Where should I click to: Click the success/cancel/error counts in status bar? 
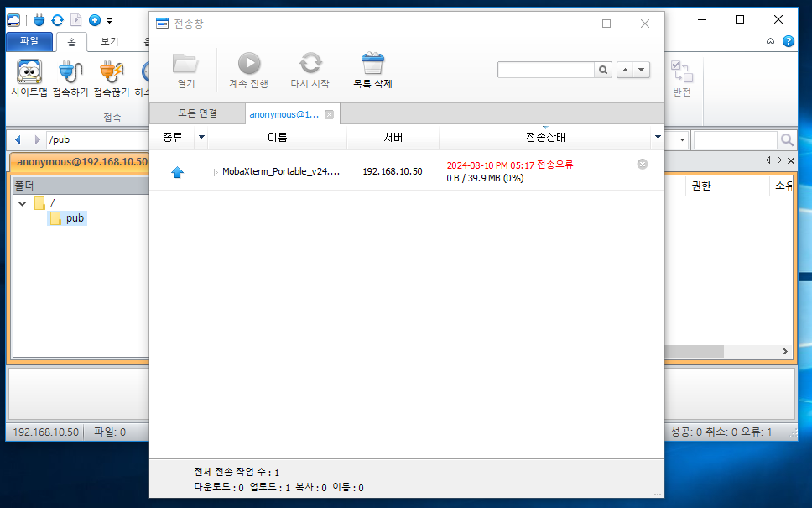(721, 432)
